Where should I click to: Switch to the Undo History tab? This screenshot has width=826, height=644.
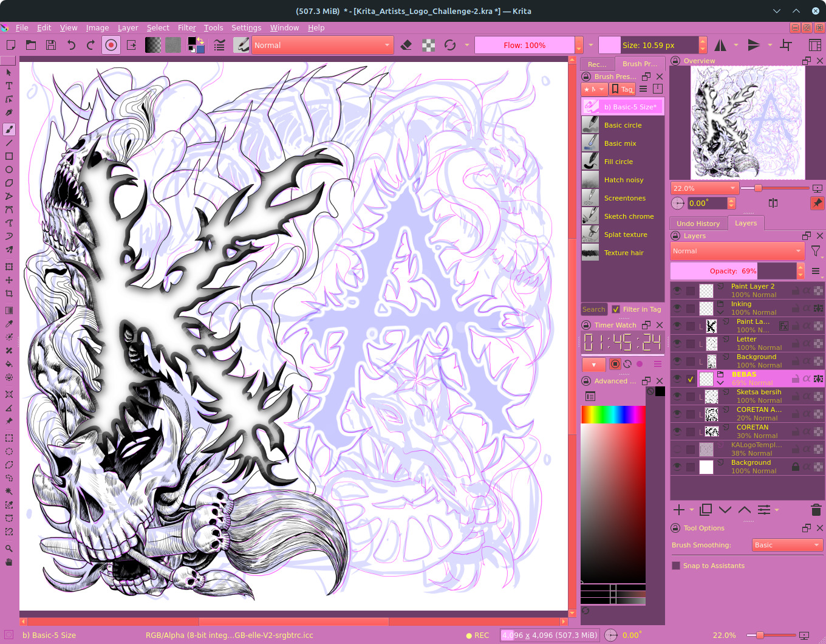[698, 224]
